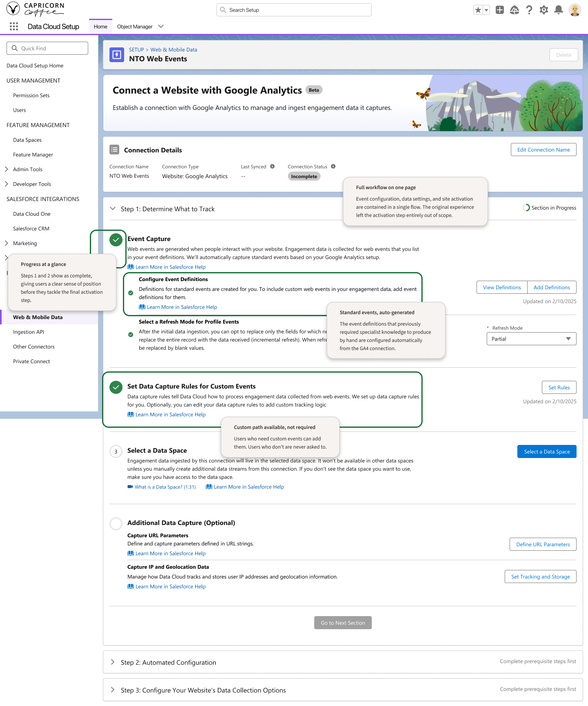Open Salesforce CRM in the sidebar
The height and width of the screenshot is (706, 588).
tap(31, 228)
